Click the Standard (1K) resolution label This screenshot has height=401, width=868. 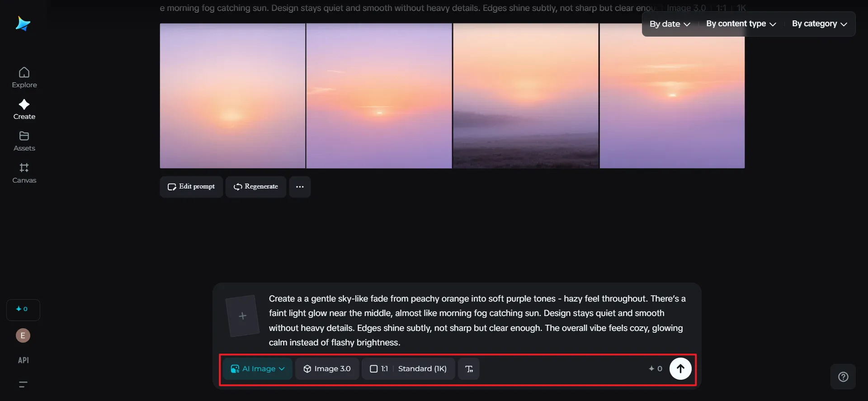click(x=422, y=369)
